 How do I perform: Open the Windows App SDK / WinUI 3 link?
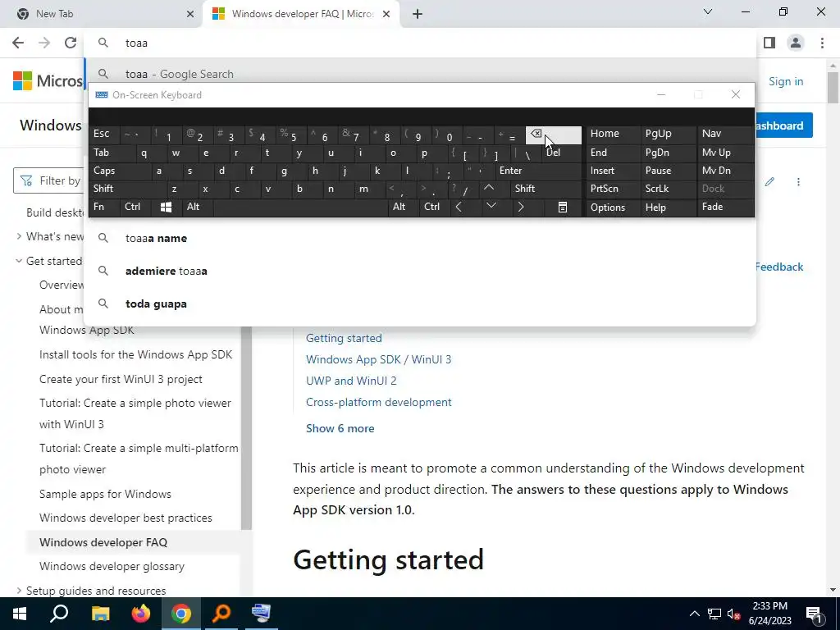[x=378, y=359]
